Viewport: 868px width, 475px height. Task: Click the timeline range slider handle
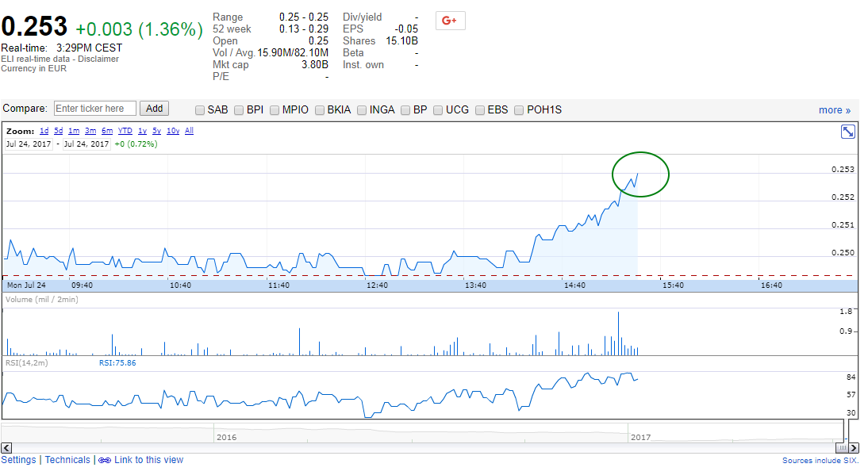(843, 448)
